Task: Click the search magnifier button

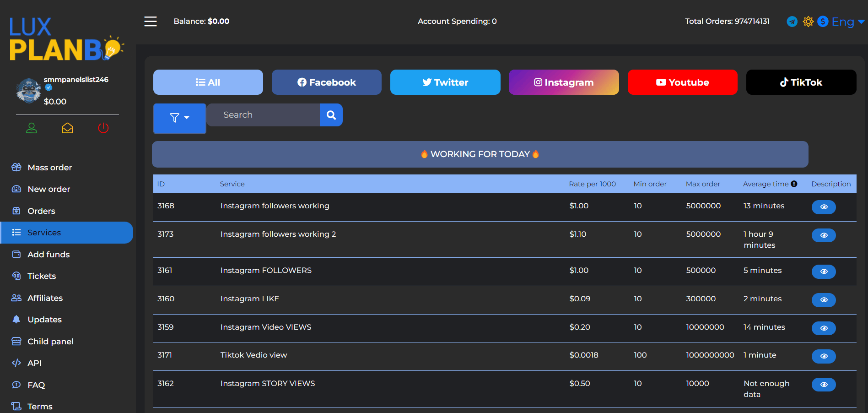Action: pos(331,115)
